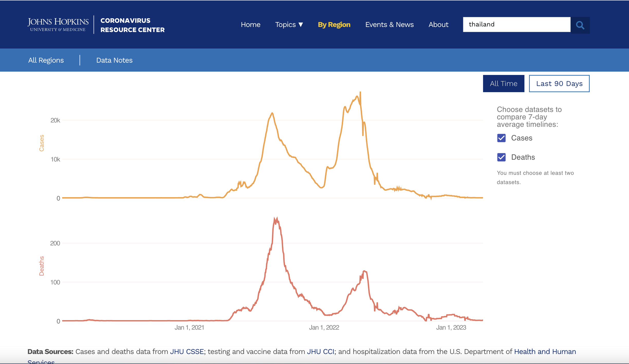The height and width of the screenshot is (364, 629).
Task: Follow the JHU CCI source link
Action: (320, 351)
